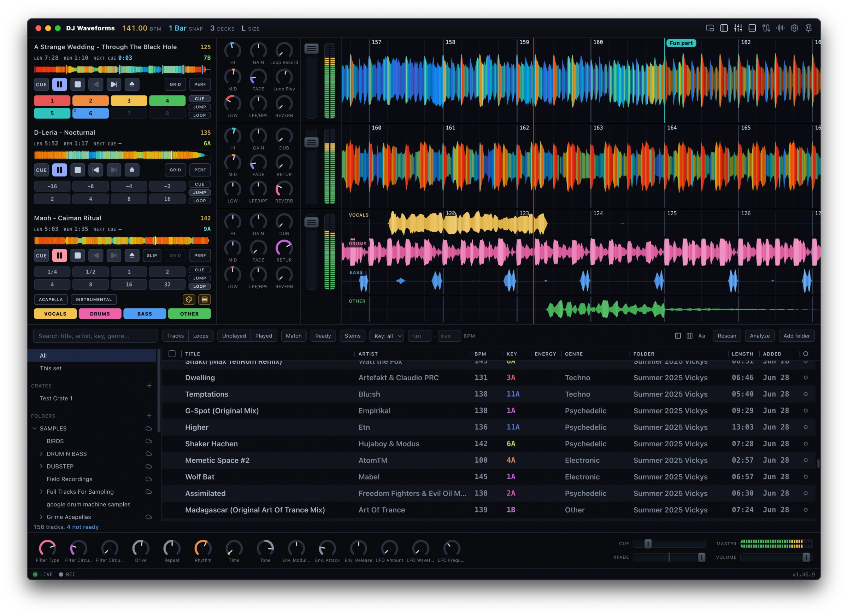Toggle the bottom panel layout icon
Image resolution: width=848 pixels, height=616 pixels.
coord(752,28)
